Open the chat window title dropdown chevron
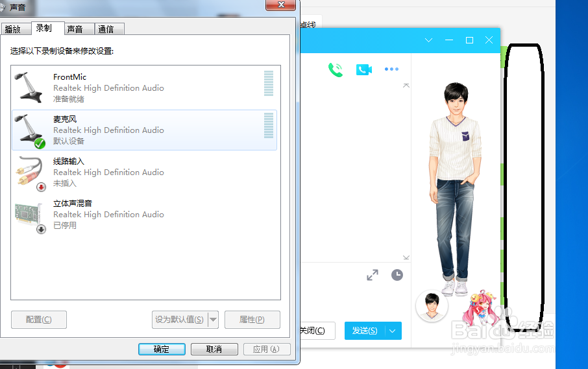The width and height of the screenshot is (588, 369). [x=428, y=40]
